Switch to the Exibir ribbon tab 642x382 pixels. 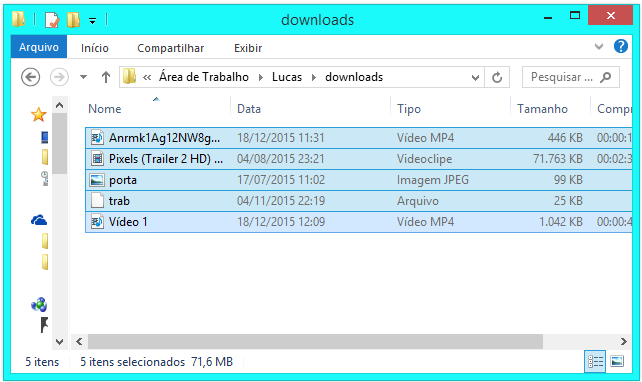tap(248, 48)
